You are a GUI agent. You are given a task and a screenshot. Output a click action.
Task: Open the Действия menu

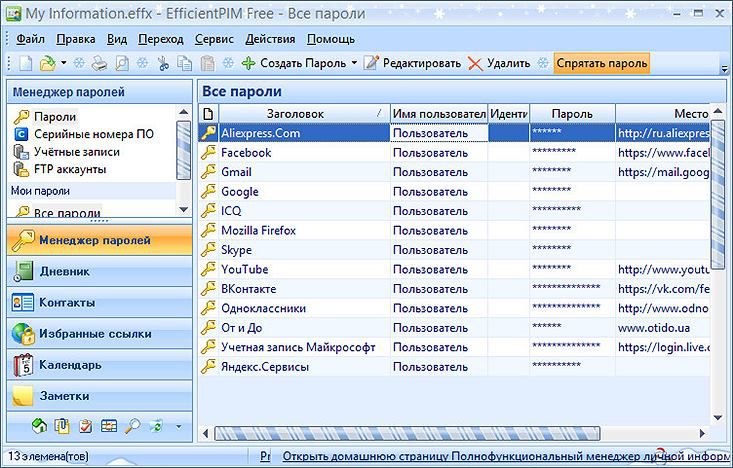[x=270, y=39]
